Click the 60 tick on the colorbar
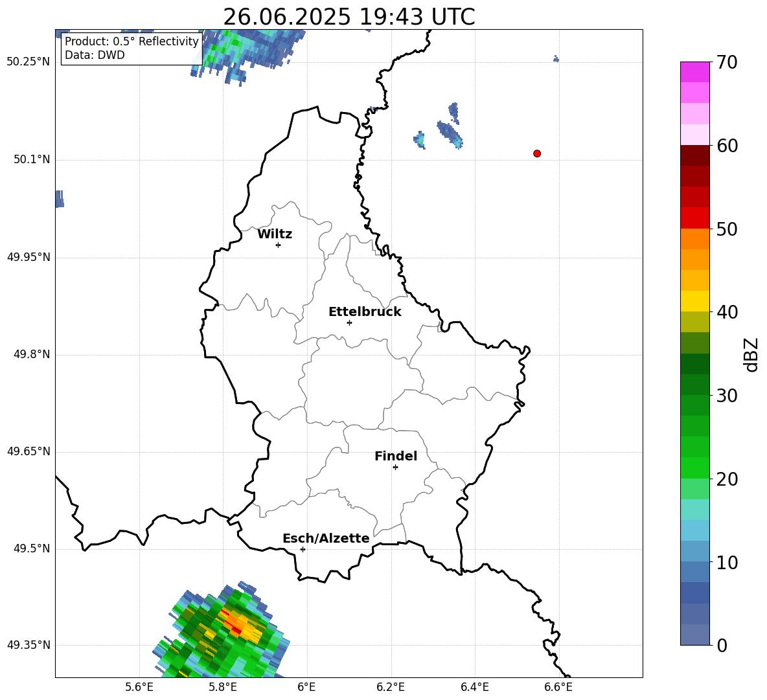Image resolution: width=767 pixels, height=700 pixels. pos(727,146)
